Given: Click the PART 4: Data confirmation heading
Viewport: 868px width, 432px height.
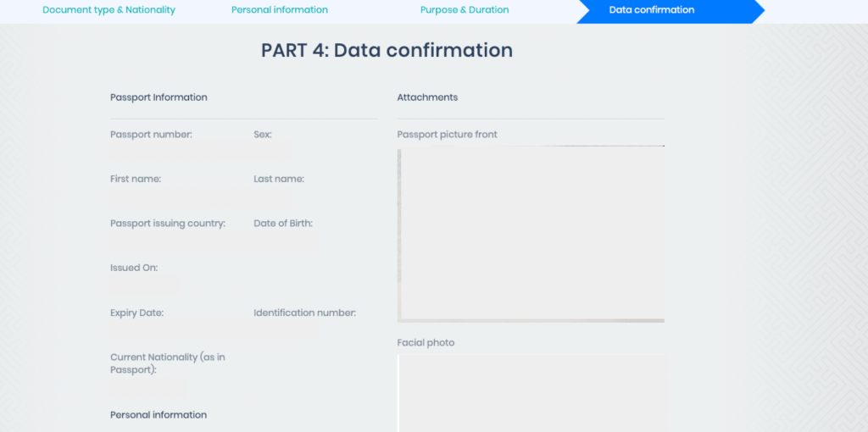Looking at the screenshot, I should (387, 50).
